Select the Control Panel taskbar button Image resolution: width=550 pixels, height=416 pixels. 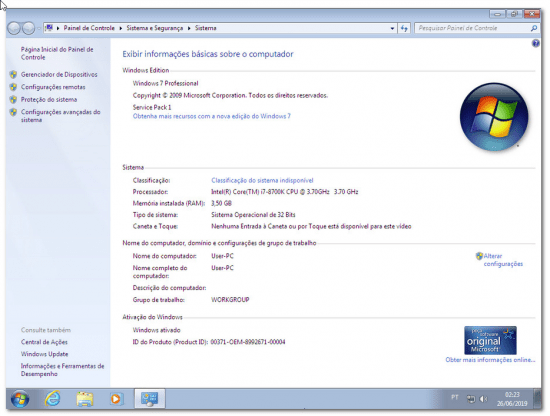pyautogui.click(x=150, y=399)
